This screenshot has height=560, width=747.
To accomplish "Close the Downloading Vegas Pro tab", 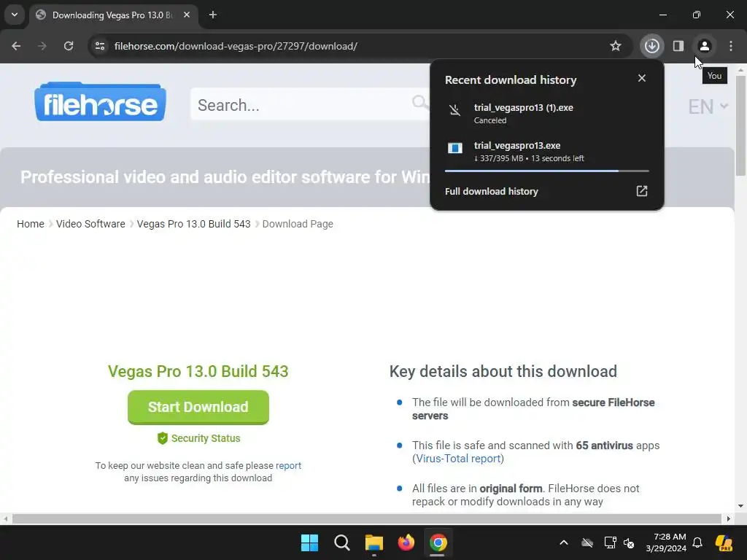I will tap(187, 15).
